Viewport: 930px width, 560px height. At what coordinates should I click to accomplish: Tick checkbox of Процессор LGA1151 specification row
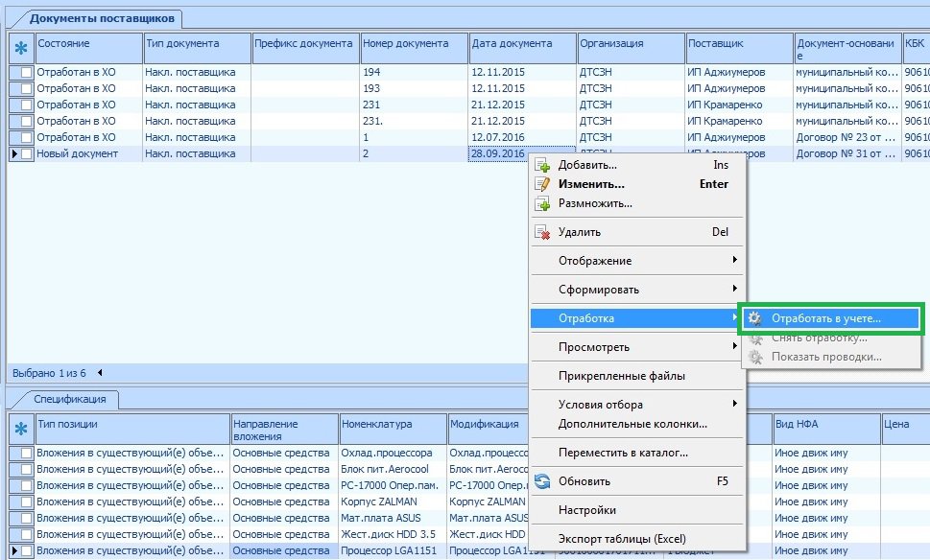(x=26, y=550)
